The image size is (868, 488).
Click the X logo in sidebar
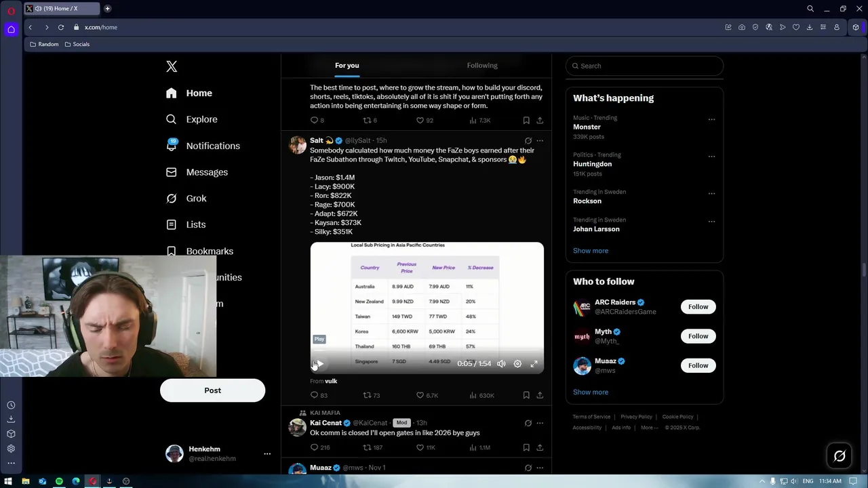(172, 66)
